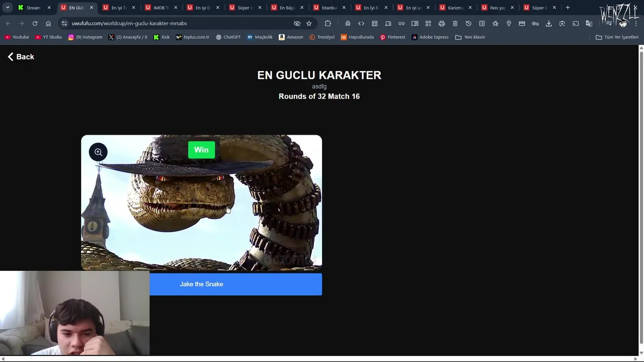Open the Extensions puzzle icon
Viewport: 644px width, 362px height.
tap(328, 23)
